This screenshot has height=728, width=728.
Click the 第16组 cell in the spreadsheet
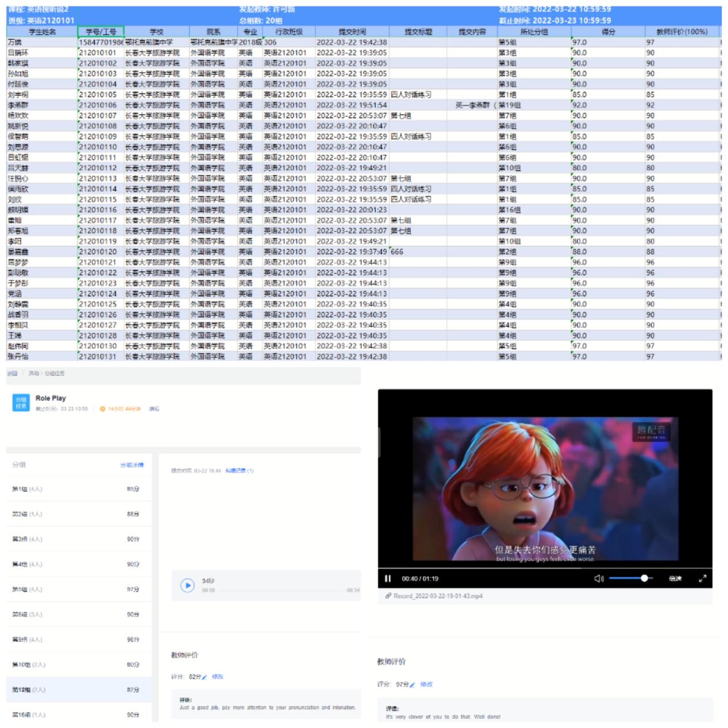tap(534, 210)
